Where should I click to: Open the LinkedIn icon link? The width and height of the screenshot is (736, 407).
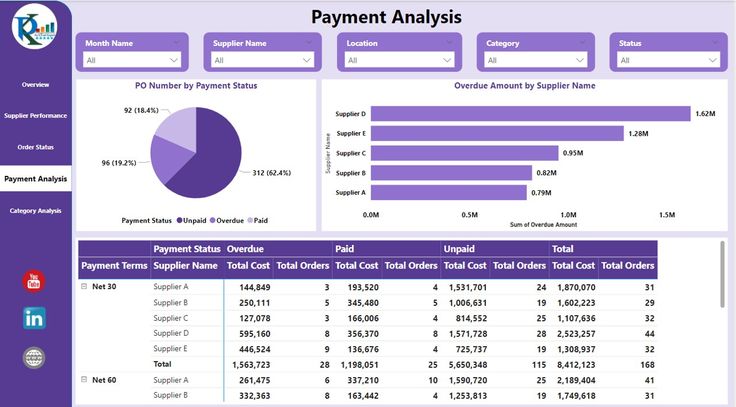click(x=34, y=318)
